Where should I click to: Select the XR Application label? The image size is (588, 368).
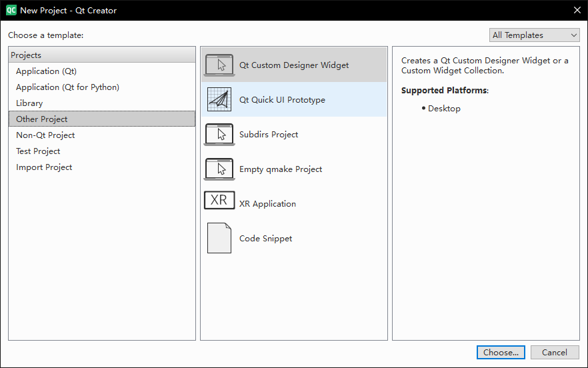coord(267,204)
